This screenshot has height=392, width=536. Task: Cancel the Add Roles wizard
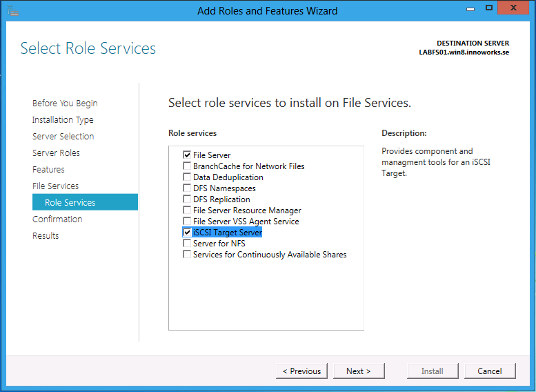tap(490, 371)
